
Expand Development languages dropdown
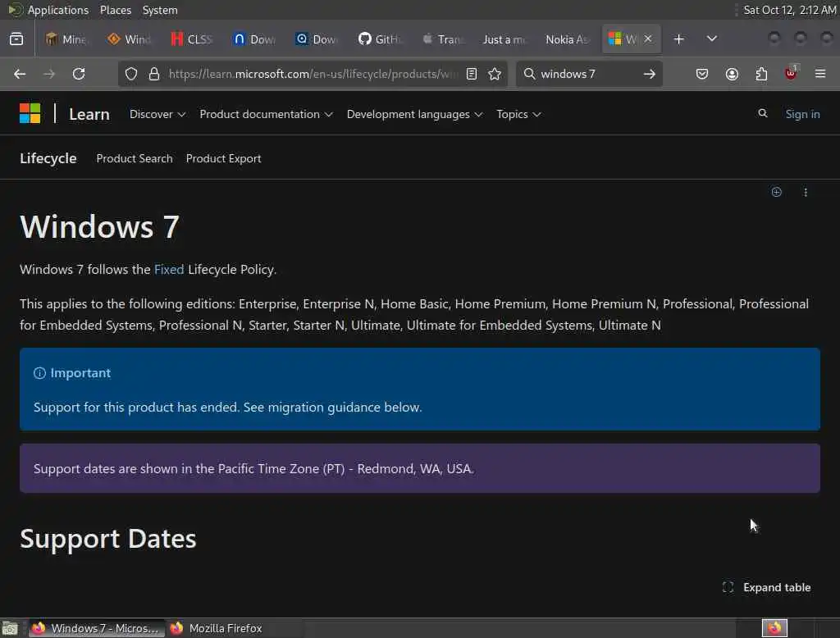tap(414, 114)
